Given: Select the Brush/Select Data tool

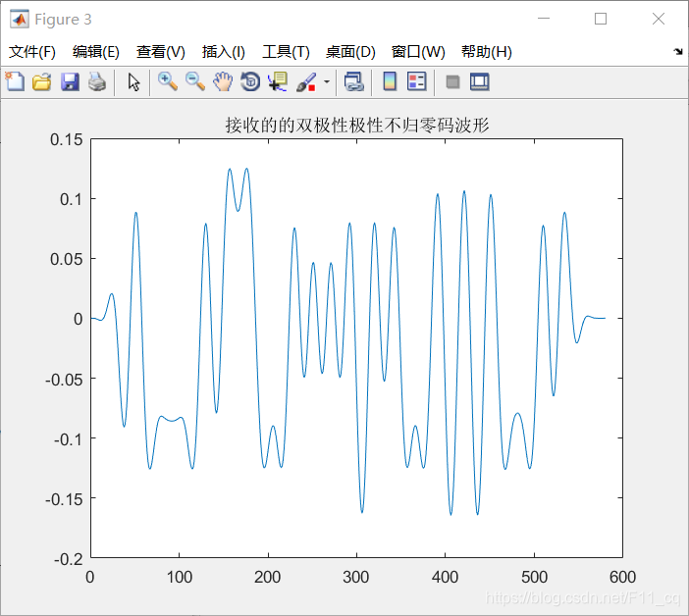Looking at the screenshot, I should click(306, 81).
